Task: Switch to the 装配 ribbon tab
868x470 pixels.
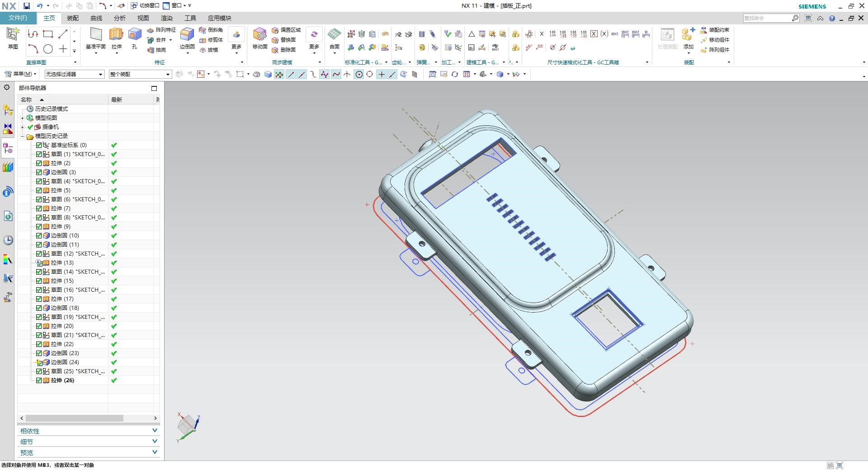Action: pos(73,18)
